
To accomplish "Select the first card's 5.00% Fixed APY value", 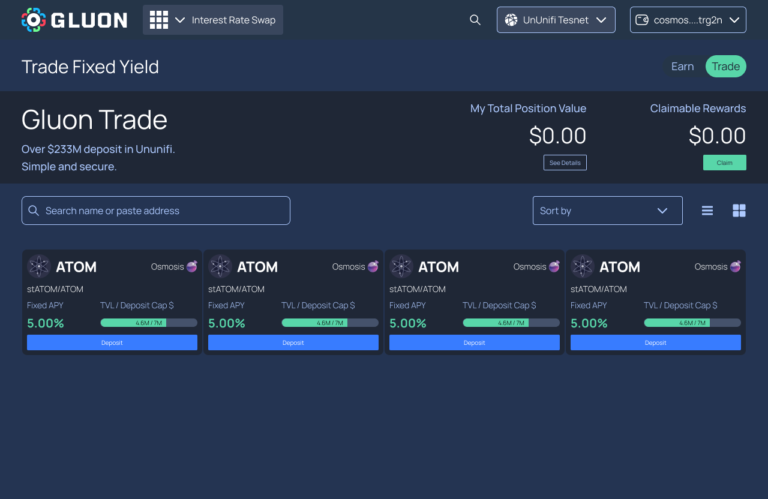I will pyautogui.click(x=46, y=323).
